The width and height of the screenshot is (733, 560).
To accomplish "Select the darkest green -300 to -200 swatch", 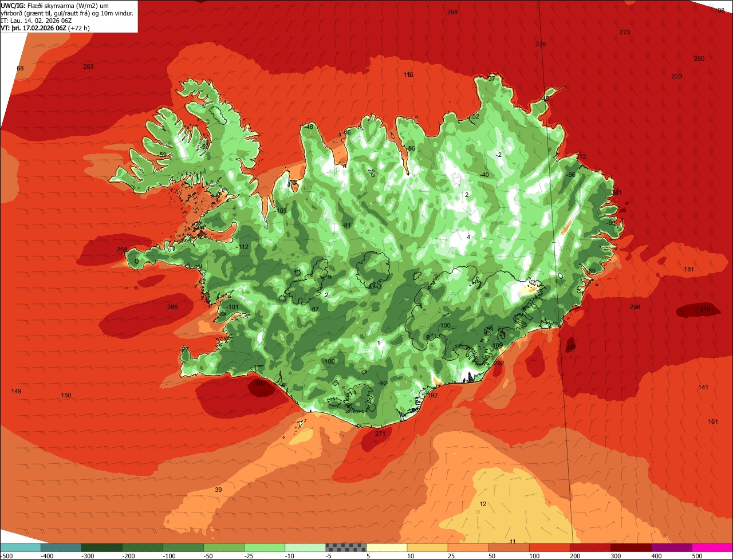I will tap(101, 547).
